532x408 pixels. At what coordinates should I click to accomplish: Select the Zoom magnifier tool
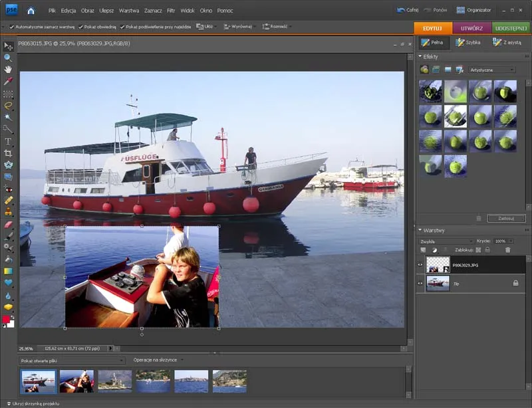pyautogui.click(x=8, y=58)
